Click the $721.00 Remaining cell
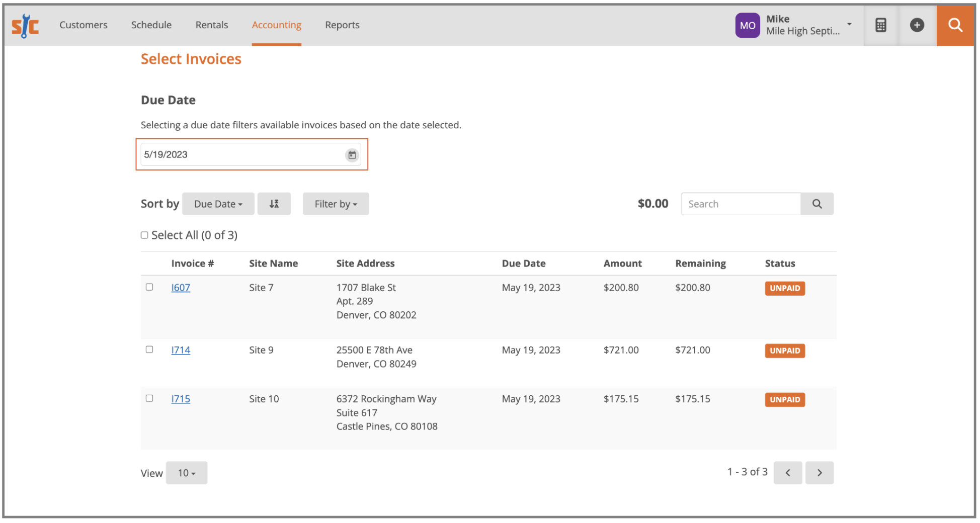 coord(693,350)
